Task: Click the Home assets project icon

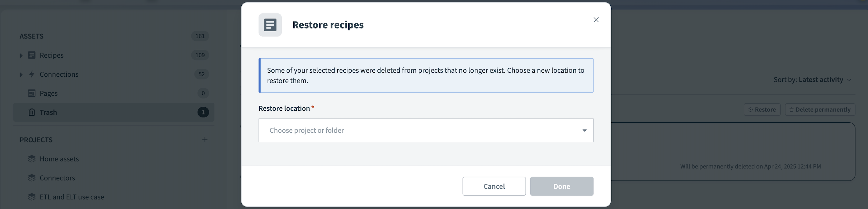Action: click(x=32, y=158)
